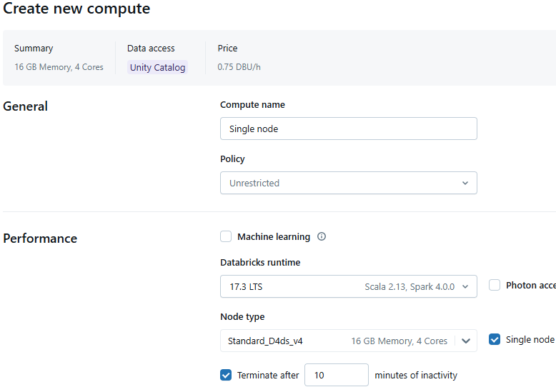Viewport: 556px width, 392px height.
Task: Click the info icon beside Machine learning
Action: (322, 237)
